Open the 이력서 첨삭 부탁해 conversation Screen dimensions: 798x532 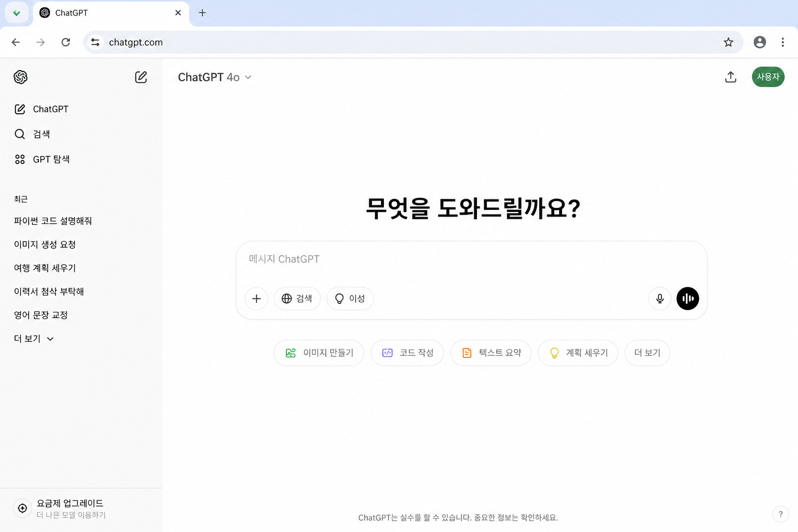point(49,291)
